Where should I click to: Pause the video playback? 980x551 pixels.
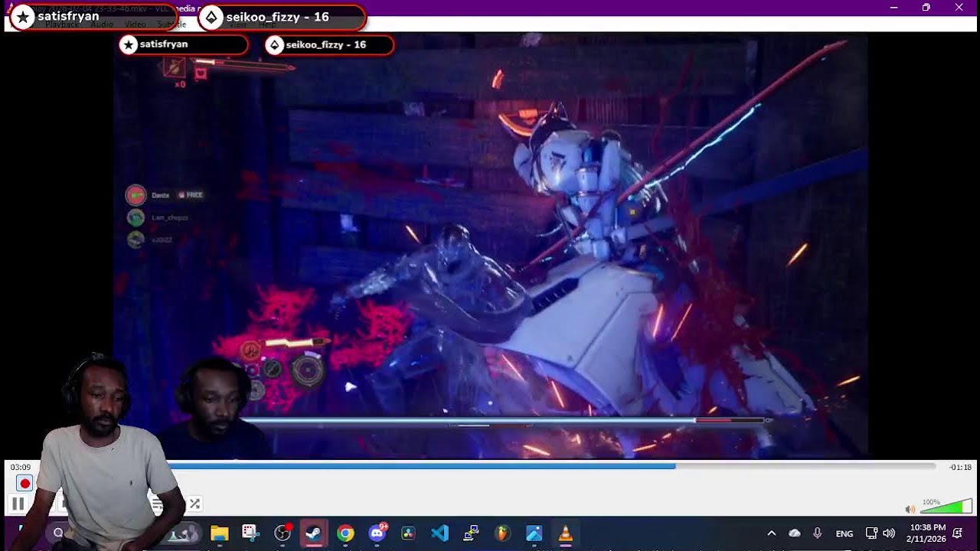(18, 504)
